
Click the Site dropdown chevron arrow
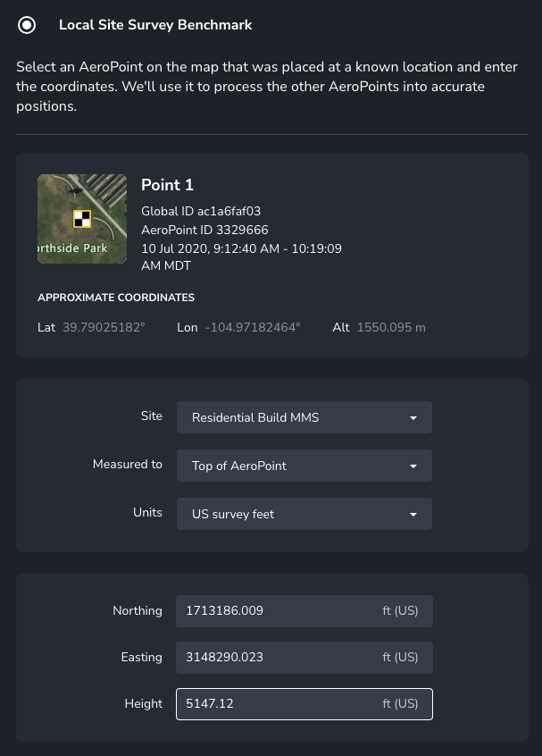[413, 417]
